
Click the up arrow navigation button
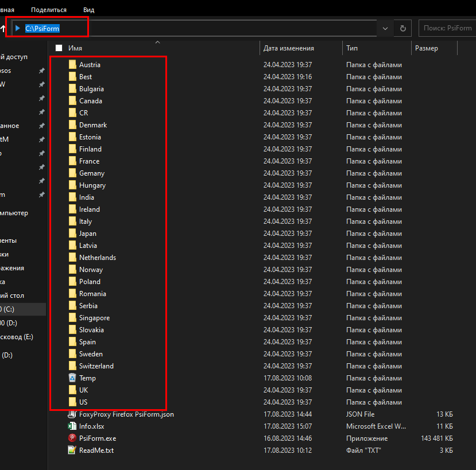pos(3,28)
